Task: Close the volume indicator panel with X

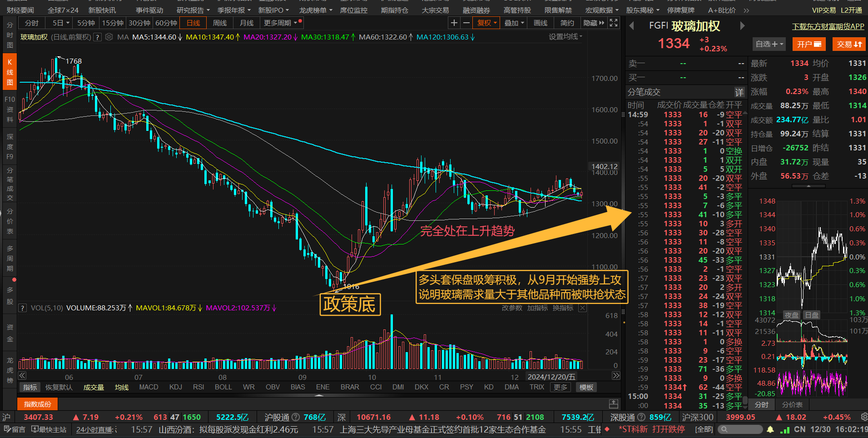Action: pos(582,308)
